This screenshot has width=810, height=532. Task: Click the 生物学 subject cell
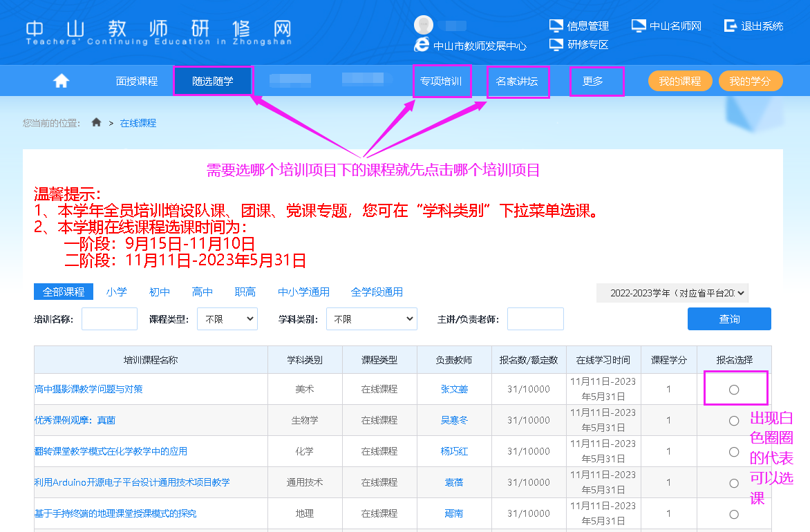point(305,421)
